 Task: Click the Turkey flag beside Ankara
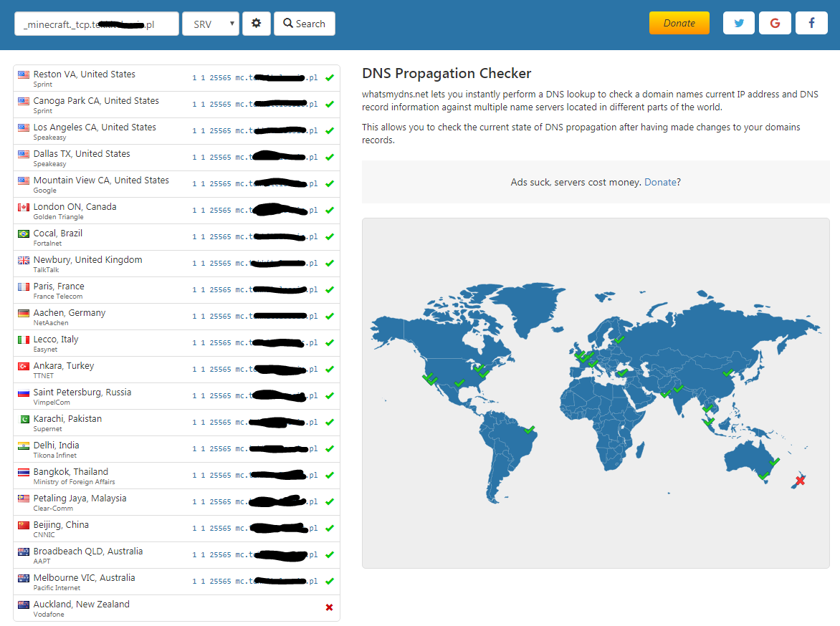[x=24, y=366]
